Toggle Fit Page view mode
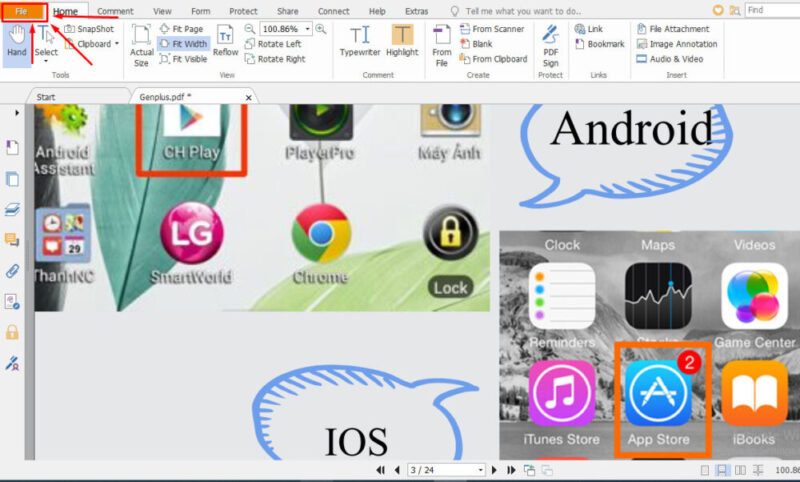Image resolution: width=800 pixels, height=482 pixels. (182, 29)
